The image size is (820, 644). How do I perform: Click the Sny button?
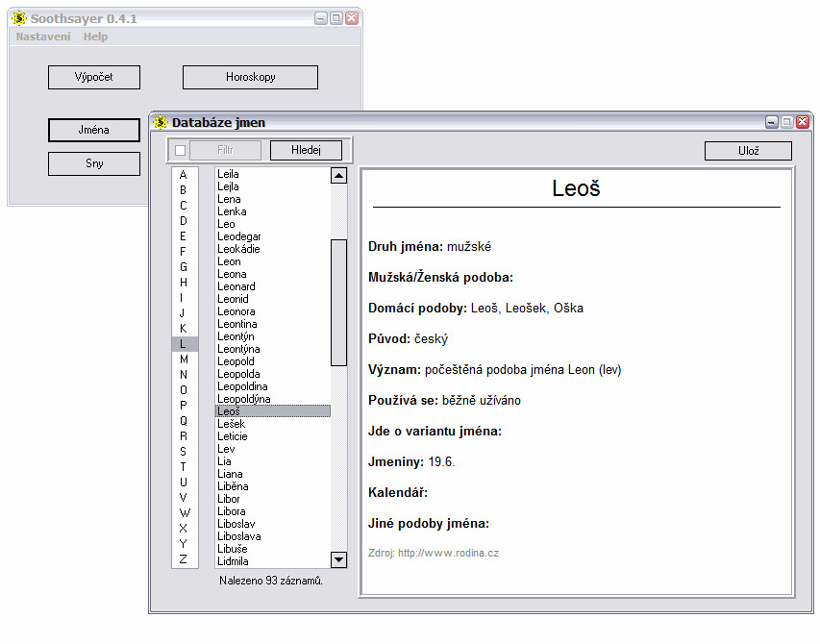click(x=94, y=163)
